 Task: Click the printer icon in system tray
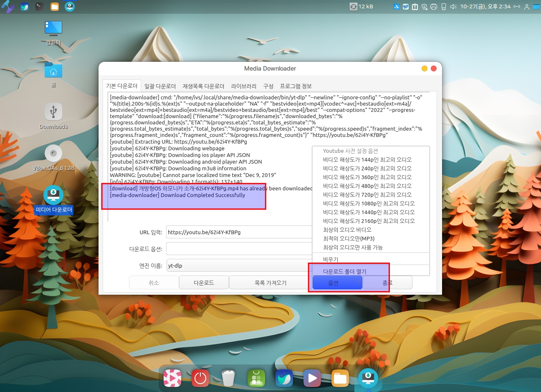(434, 7)
